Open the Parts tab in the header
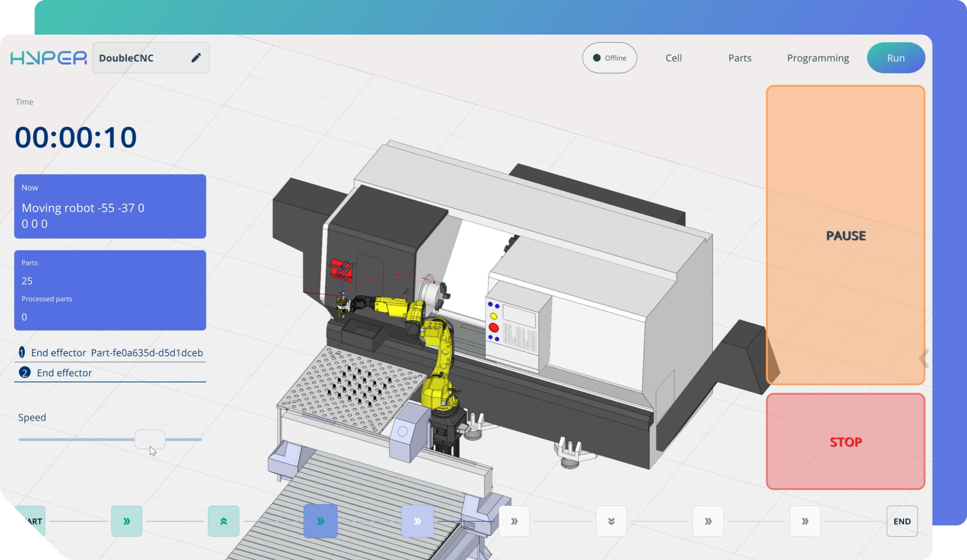The image size is (967, 560). click(x=740, y=58)
